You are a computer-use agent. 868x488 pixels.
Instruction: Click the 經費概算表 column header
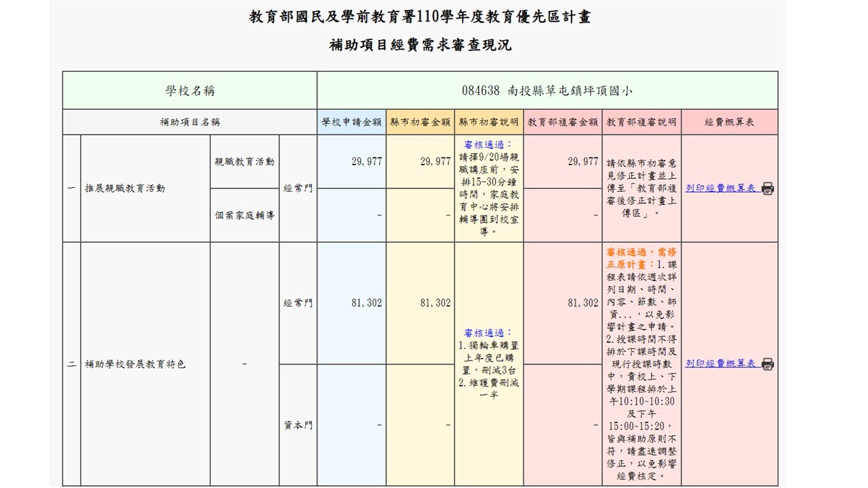click(730, 122)
